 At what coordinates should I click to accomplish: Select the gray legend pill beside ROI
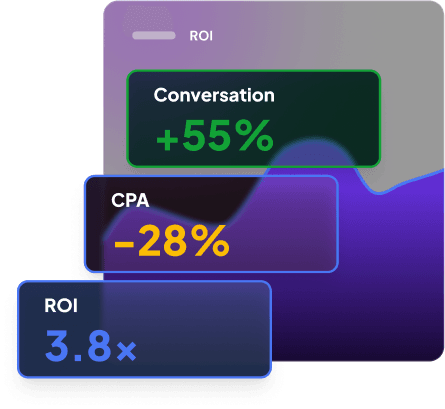click(154, 35)
